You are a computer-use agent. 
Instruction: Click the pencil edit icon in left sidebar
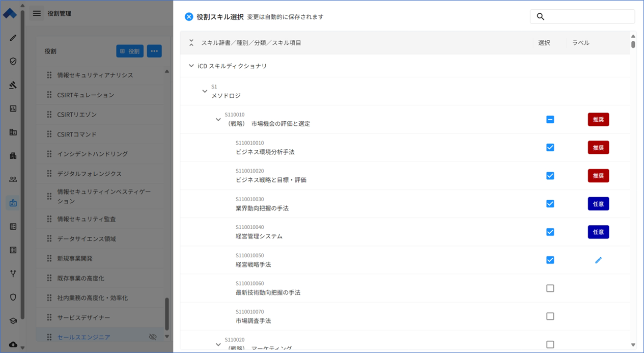pyautogui.click(x=13, y=38)
